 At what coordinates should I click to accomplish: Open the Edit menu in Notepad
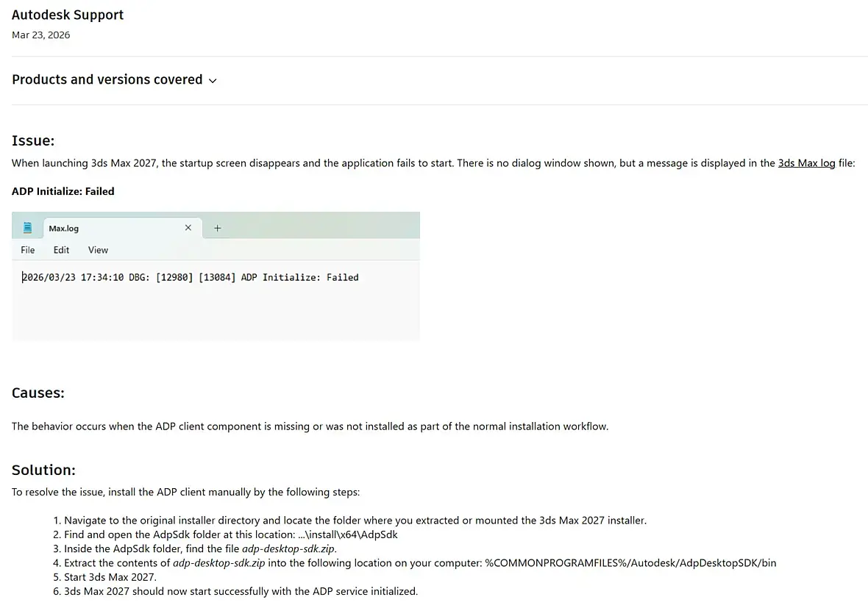(61, 250)
